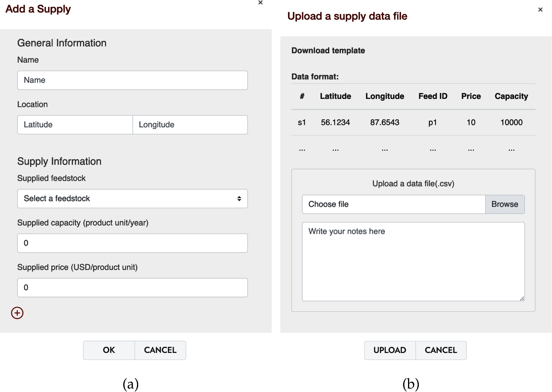Focus the Longitude input field
The image size is (552, 392).
[190, 125]
